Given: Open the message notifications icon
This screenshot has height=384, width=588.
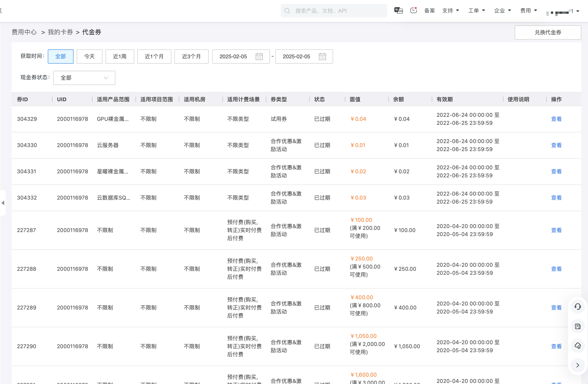Looking at the screenshot, I should [413, 10].
